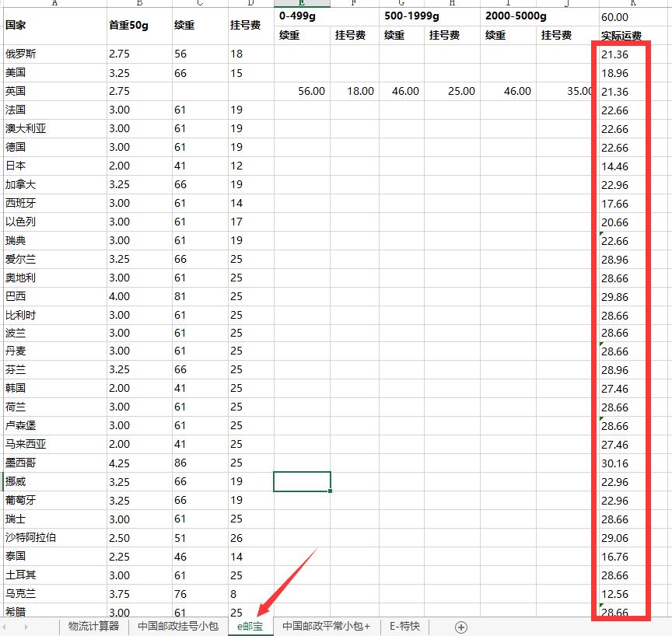Go to the 中国邮政平常小包+ sheet tab

pyautogui.click(x=326, y=627)
